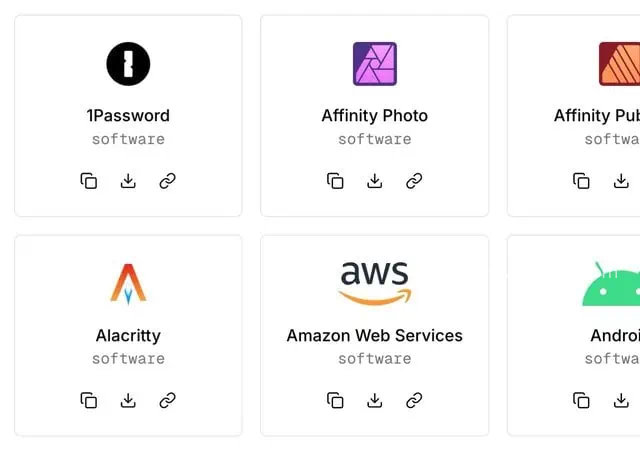Download the Affinity Photo logo
The height and width of the screenshot is (449, 640).
click(375, 181)
